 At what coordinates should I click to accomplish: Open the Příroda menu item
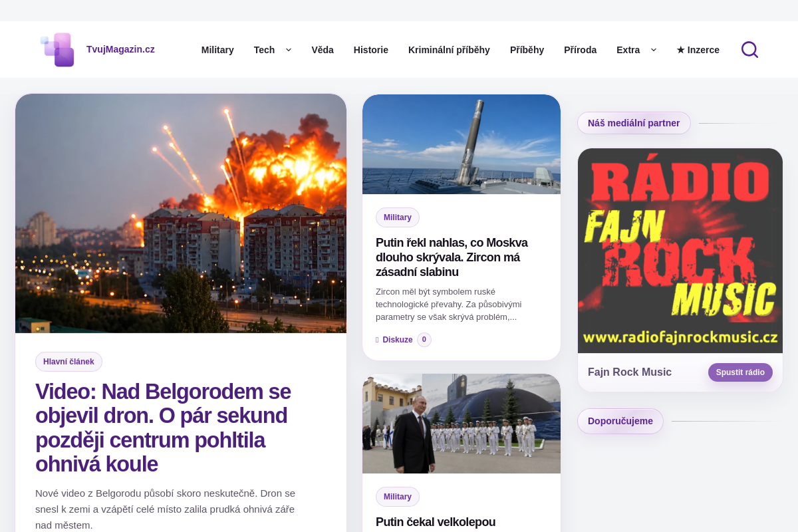[x=580, y=50]
